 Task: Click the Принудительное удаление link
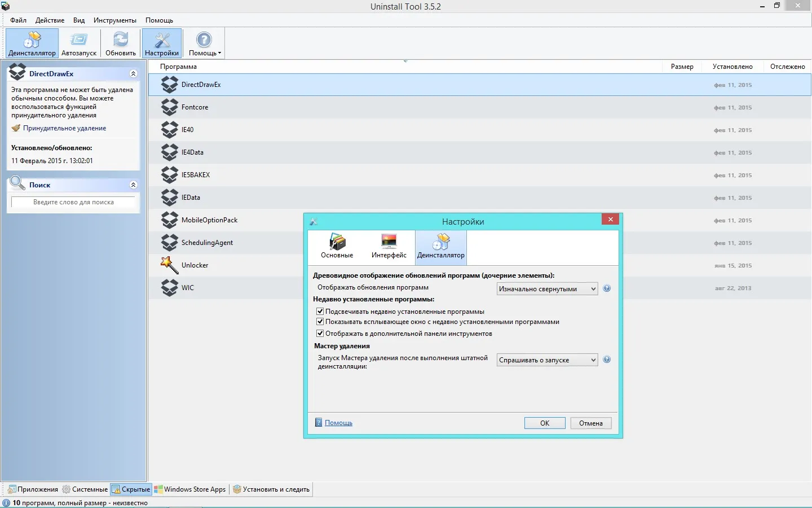click(x=64, y=128)
